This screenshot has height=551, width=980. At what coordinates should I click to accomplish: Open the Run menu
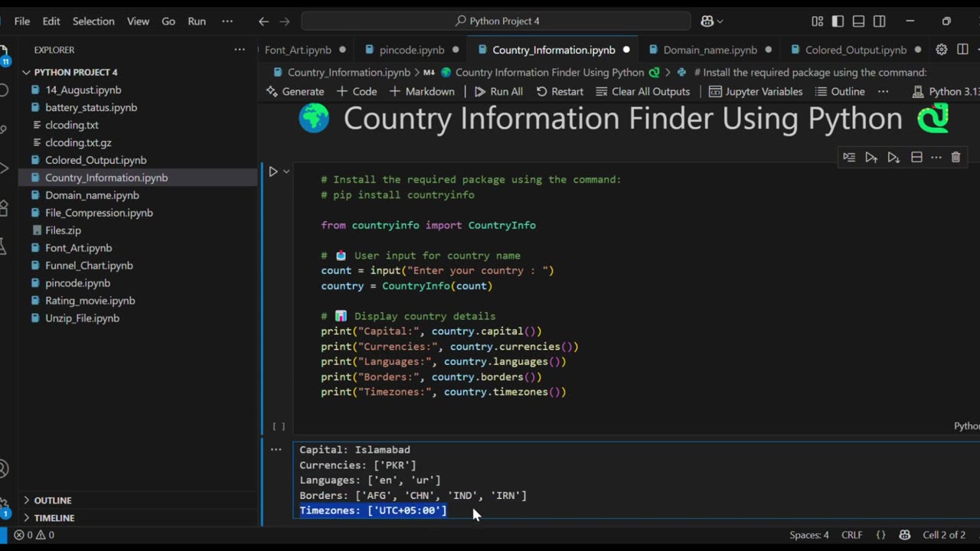[197, 21]
